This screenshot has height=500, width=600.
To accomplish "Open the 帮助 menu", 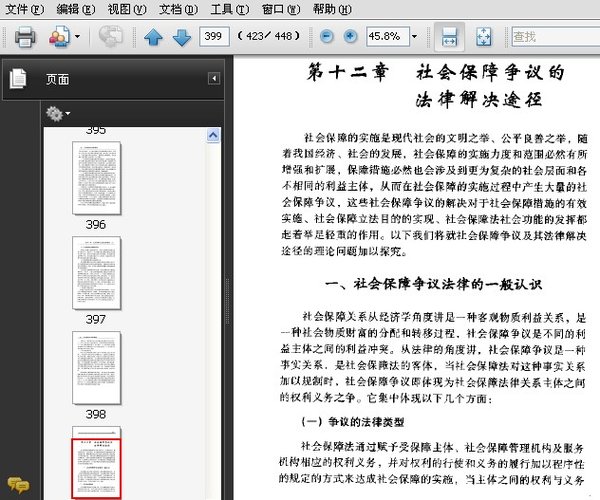I will tap(330, 9).
